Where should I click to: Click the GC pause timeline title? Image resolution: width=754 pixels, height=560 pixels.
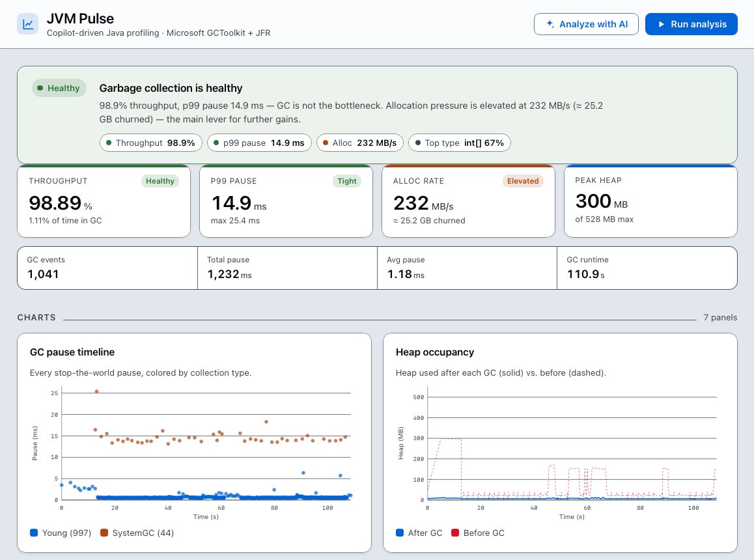tap(72, 352)
